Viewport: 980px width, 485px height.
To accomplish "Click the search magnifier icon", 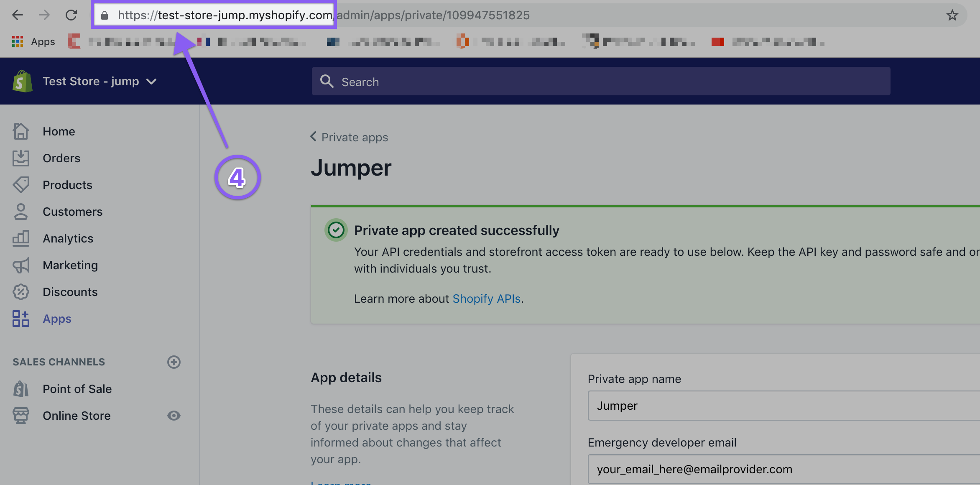I will click(327, 81).
